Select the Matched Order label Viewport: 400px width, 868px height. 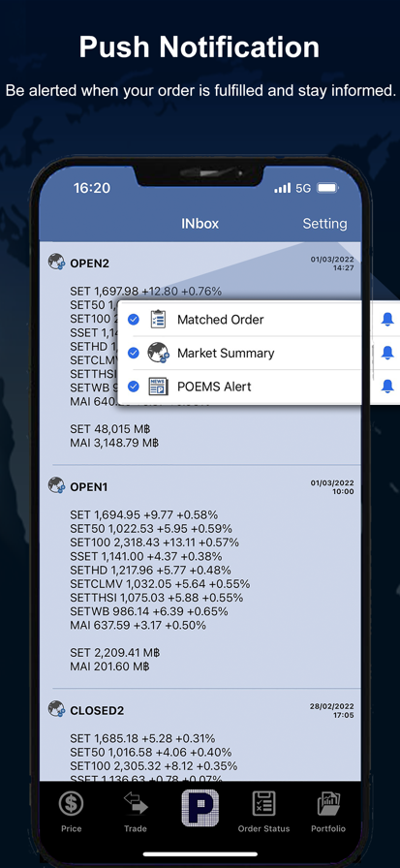click(x=220, y=320)
